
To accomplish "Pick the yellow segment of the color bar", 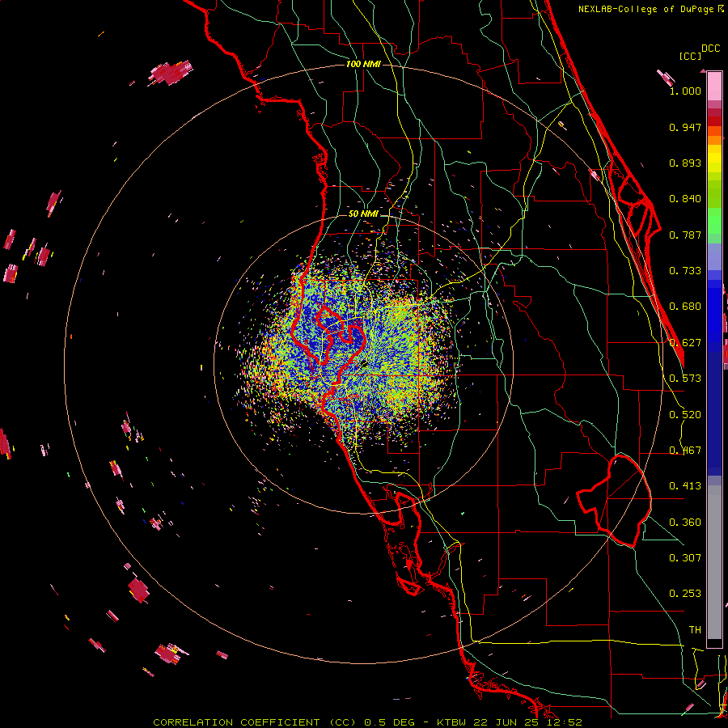I will (714, 159).
